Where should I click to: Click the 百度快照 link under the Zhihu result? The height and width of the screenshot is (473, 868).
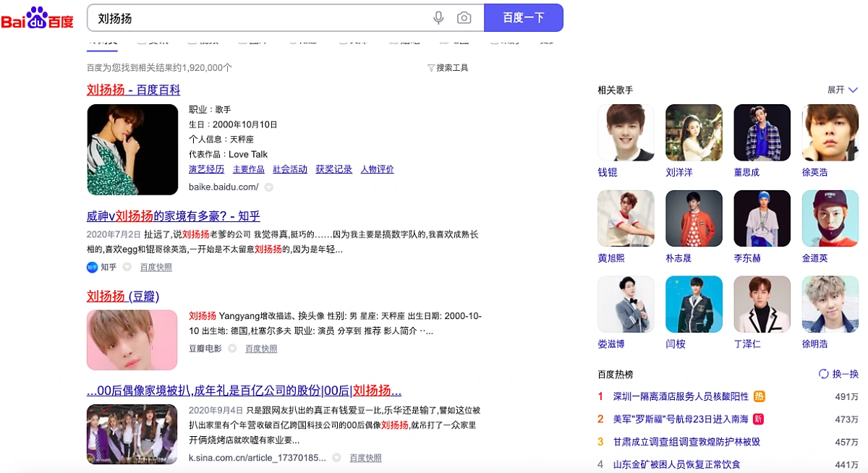[156, 266]
